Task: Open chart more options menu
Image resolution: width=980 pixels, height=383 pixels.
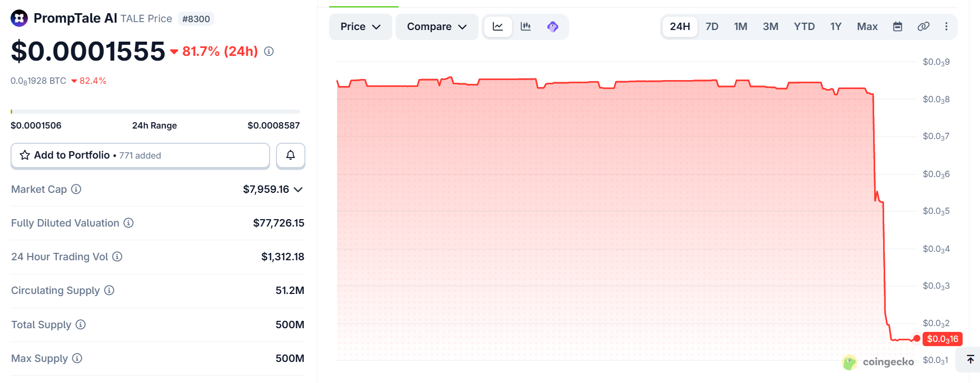Action: pyautogui.click(x=946, y=26)
